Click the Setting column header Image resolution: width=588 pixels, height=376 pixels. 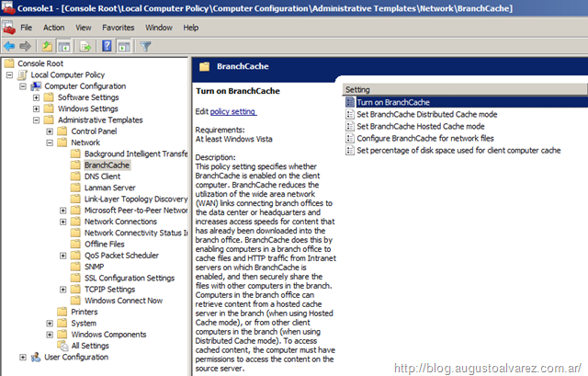pos(358,90)
